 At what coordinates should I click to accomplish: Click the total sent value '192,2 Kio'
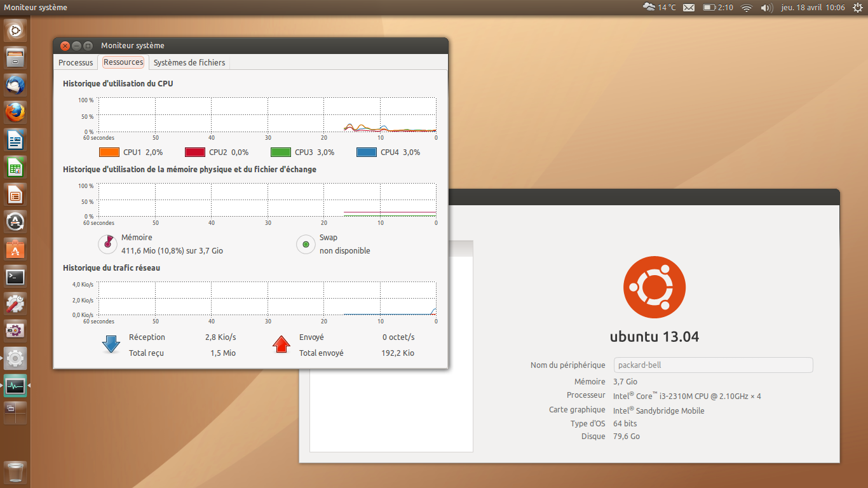pyautogui.click(x=398, y=353)
